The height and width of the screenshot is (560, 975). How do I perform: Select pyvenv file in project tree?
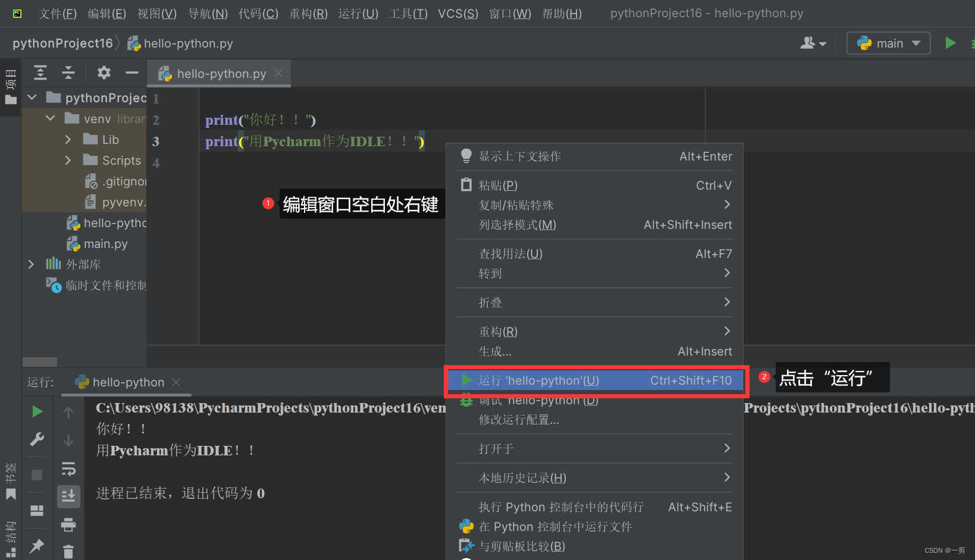[116, 202]
